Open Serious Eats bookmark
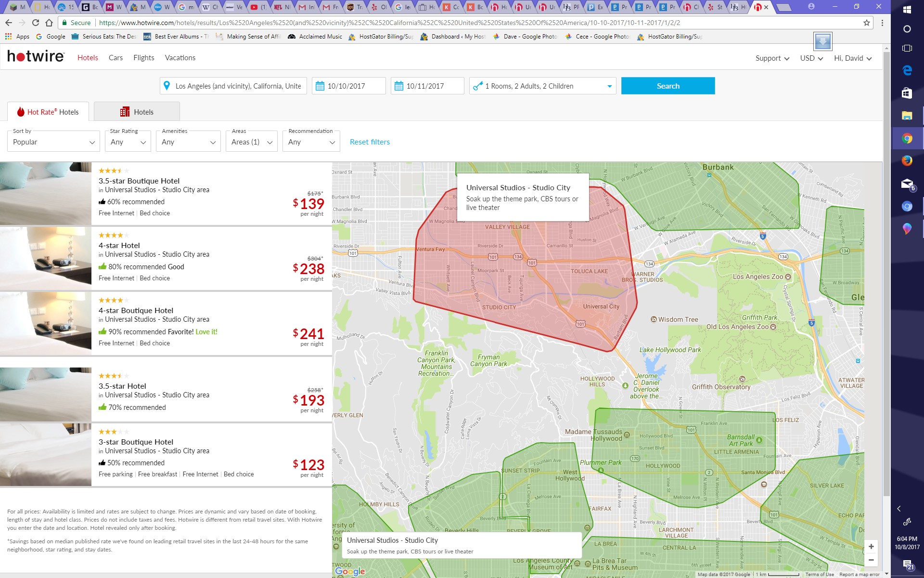Image resolution: width=924 pixels, height=578 pixels. click(x=104, y=37)
